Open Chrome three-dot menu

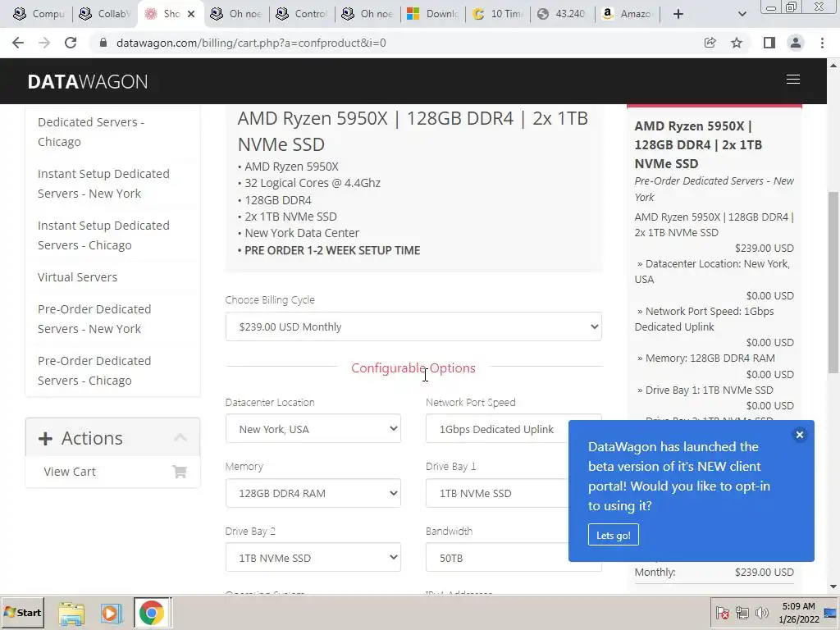click(822, 43)
